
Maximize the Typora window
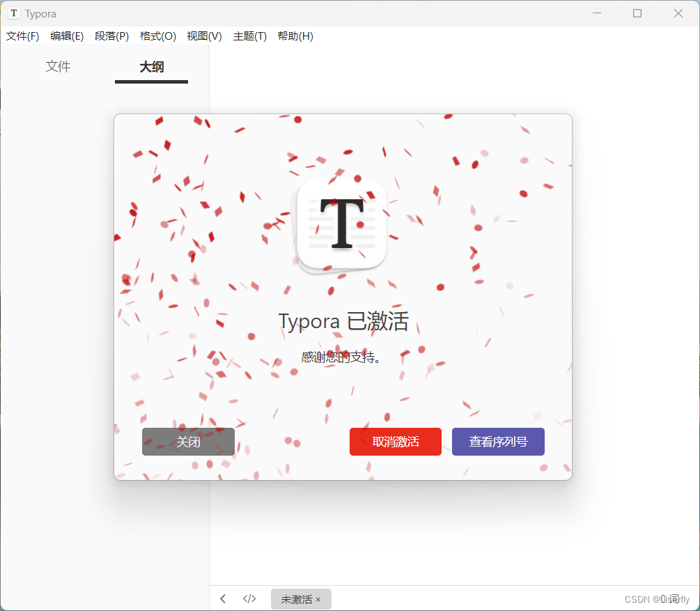pyautogui.click(x=637, y=13)
